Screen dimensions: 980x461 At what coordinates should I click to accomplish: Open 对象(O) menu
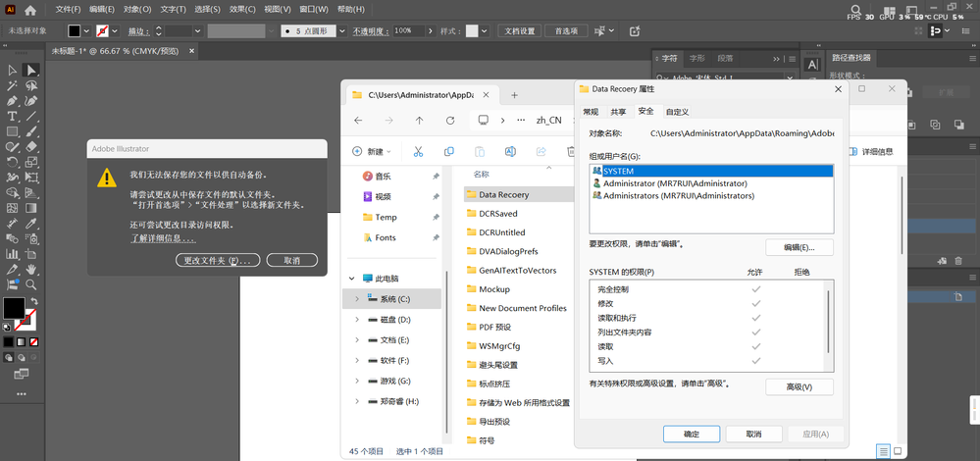coord(137,10)
